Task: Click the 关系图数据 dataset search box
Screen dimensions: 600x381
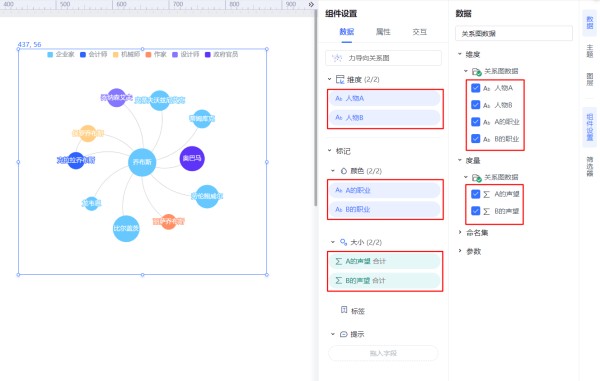Action: [514, 34]
